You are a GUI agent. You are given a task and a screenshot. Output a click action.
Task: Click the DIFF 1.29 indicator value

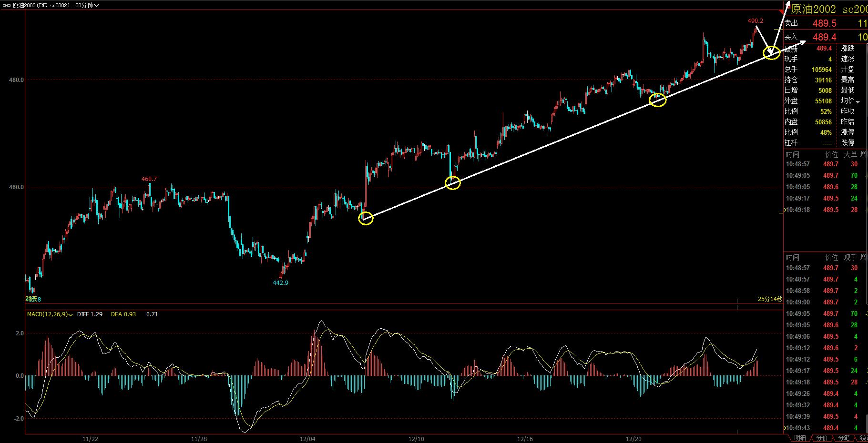pyautogui.click(x=90, y=314)
